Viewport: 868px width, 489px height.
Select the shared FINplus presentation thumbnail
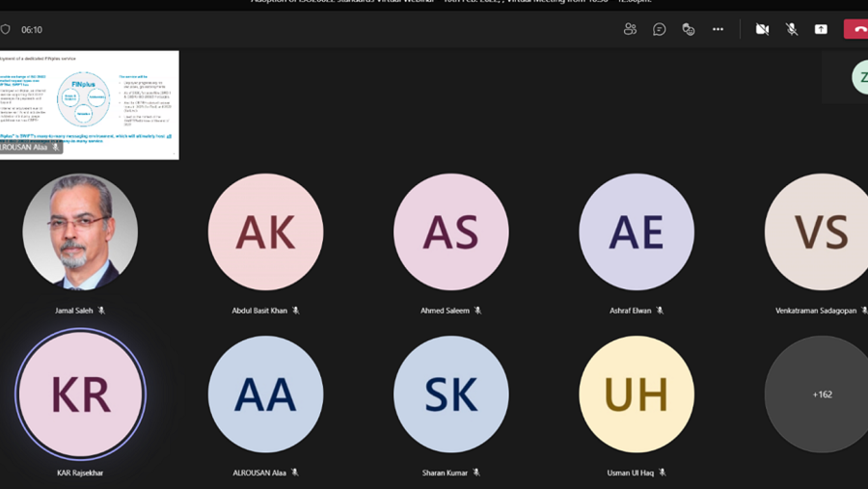click(89, 105)
